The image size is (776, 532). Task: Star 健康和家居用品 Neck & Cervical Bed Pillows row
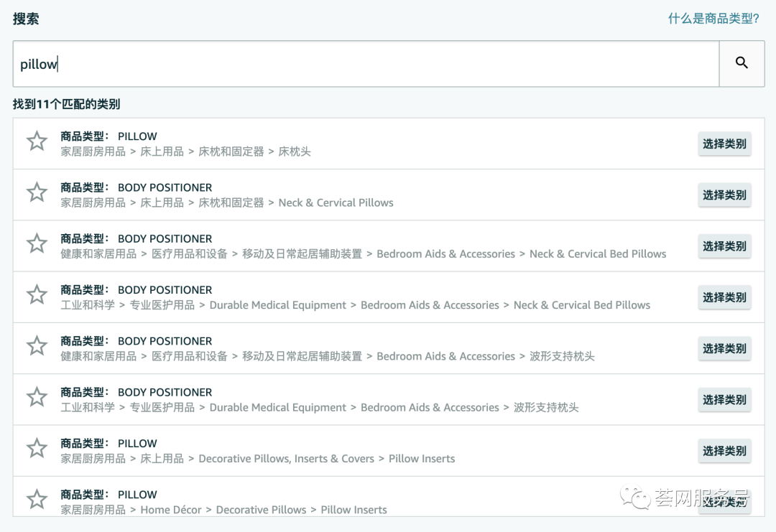[x=37, y=243]
